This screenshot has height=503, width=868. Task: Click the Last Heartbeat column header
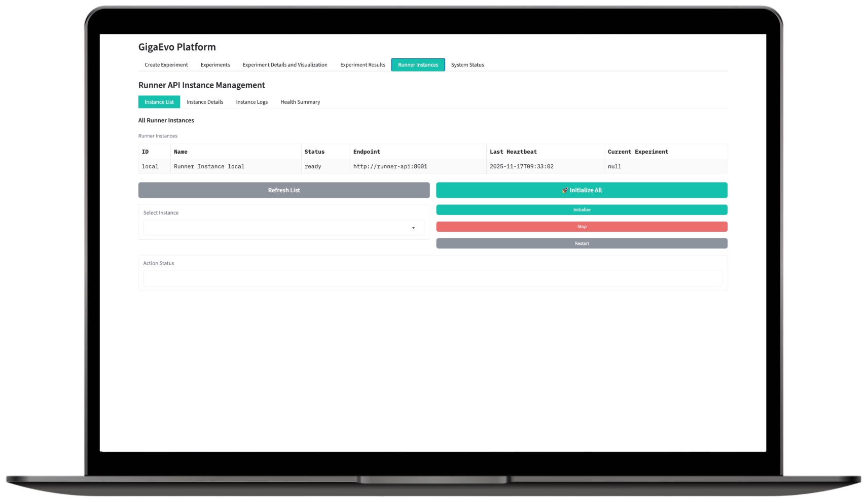pyautogui.click(x=513, y=152)
